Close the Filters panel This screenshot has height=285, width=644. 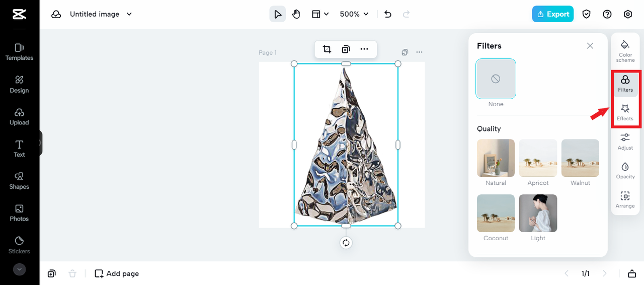590,46
